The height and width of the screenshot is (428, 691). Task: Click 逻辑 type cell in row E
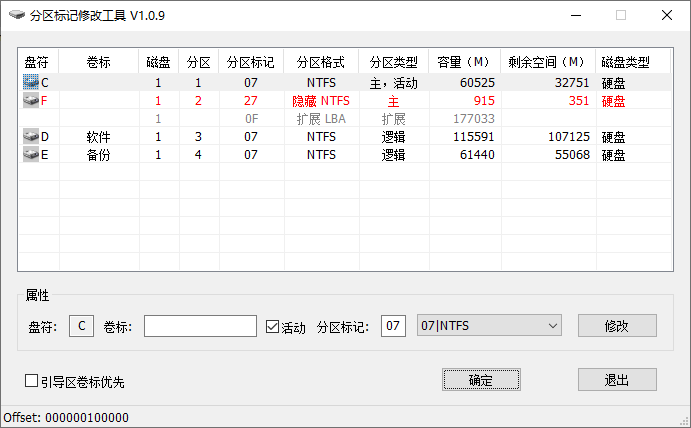(x=394, y=155)
